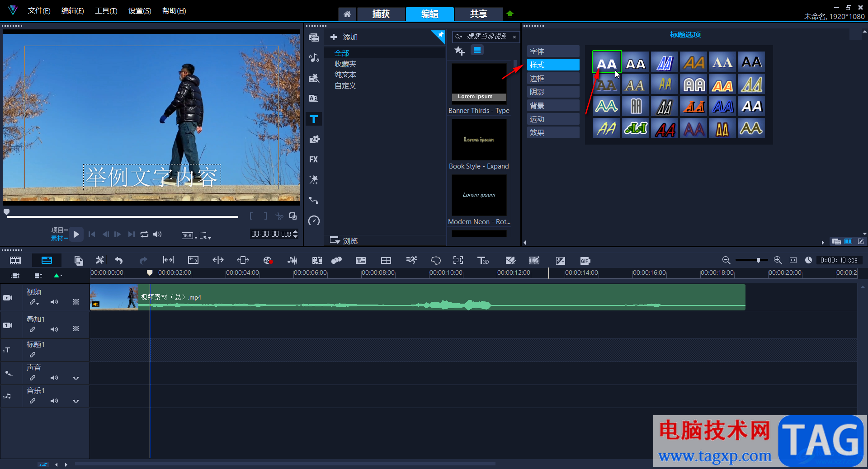Click the 浏览 browse button

point(344,240)
